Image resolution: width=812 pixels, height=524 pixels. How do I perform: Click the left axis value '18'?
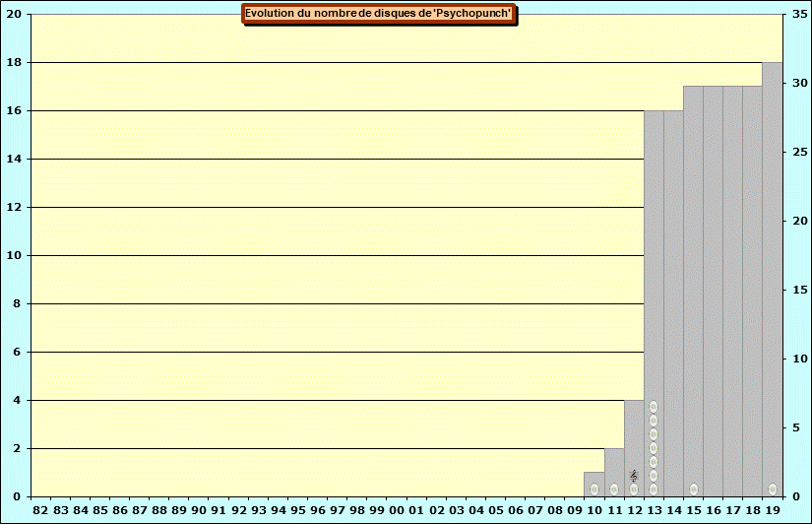(14, 62)
